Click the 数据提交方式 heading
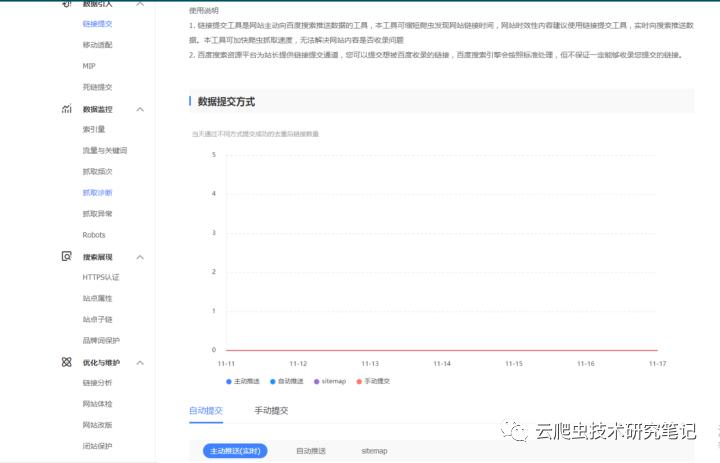The height and width of the screenshot is (463, 720). pos(226,102)
